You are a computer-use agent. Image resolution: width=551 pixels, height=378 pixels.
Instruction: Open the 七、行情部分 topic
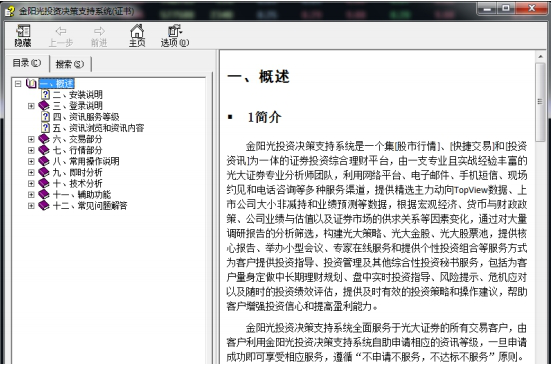pos(78,150)
